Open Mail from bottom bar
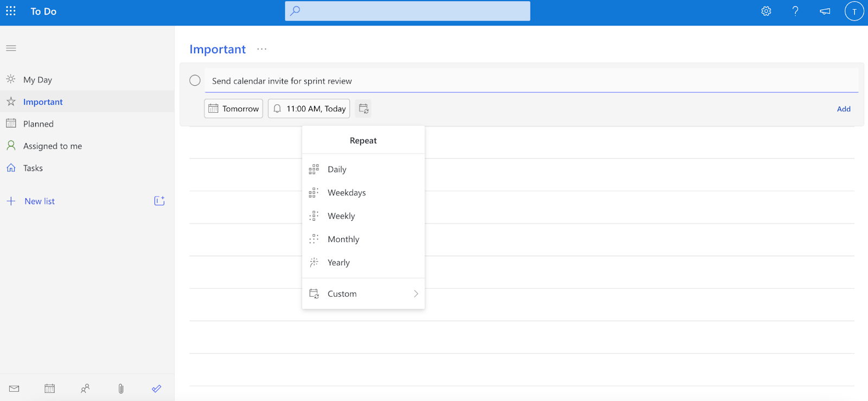 pos(14,389)
